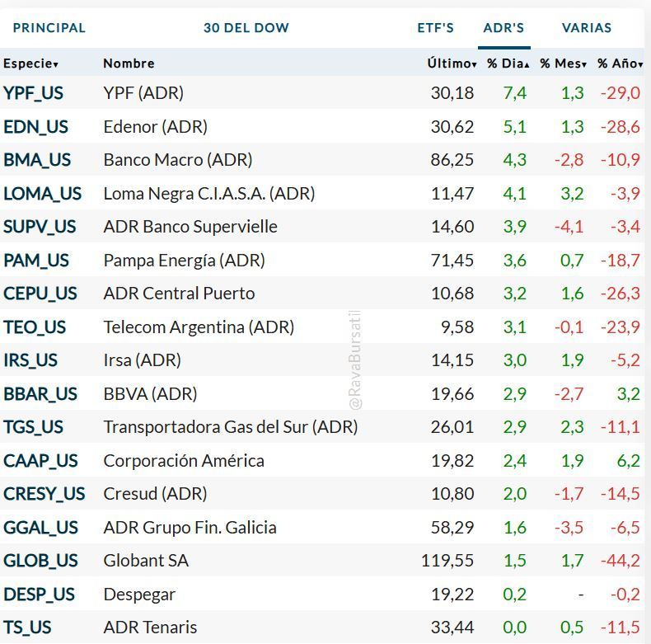651x644 pixels.
Task: Open the BMA_US ticker link
Action: pyautogui.click(x=37, y=160)
